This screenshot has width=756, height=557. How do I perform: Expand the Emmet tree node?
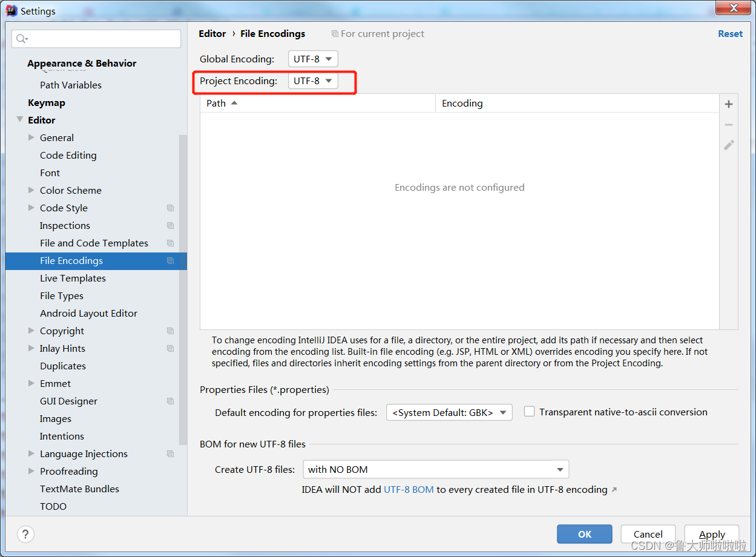point(31,383)
